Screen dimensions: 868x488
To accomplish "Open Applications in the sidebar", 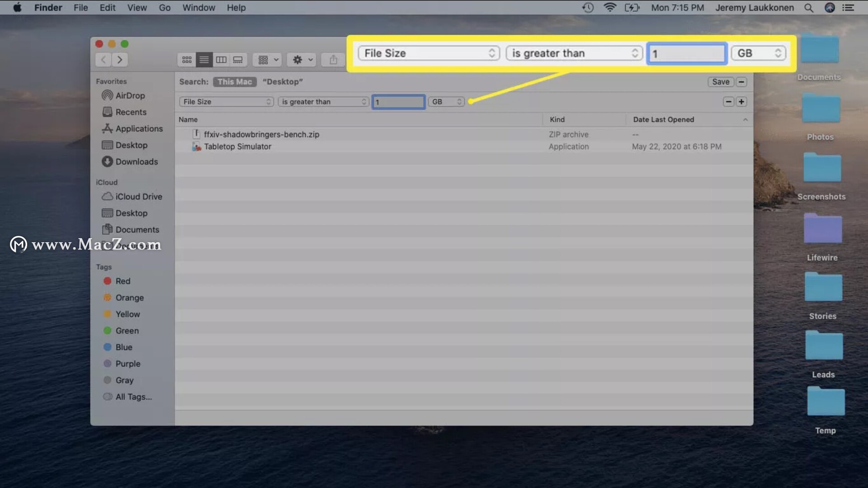I will (x=132, y=129).
